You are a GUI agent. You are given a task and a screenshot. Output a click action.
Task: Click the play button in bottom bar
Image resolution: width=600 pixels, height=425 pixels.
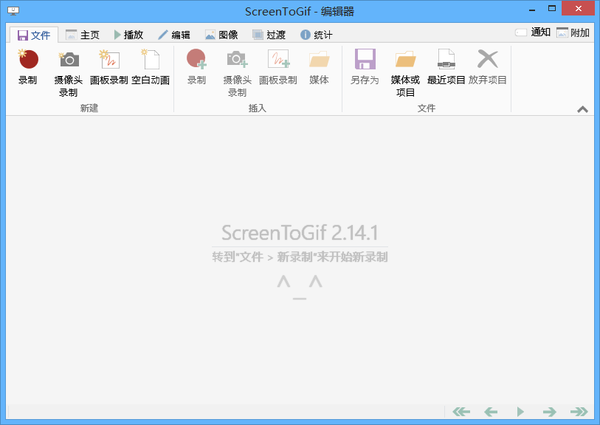(520, 412)
